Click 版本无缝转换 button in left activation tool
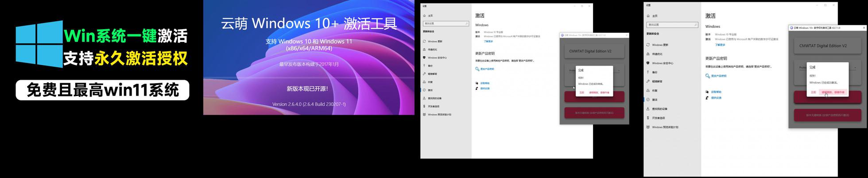The width and height of the screenshot is (868, 178). tap(594, 113)
